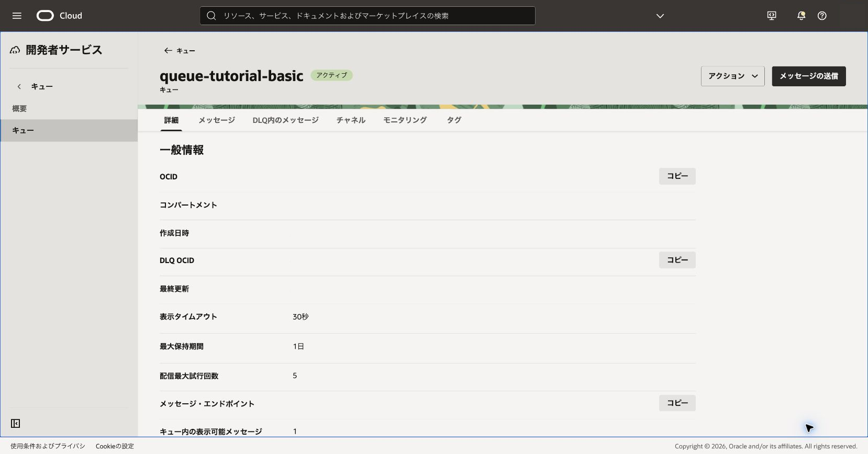Image resolution: width=868 pixels, height=454 pixels.
Task: Click the メッセージの送信 button
Action: tap(809, 76)
